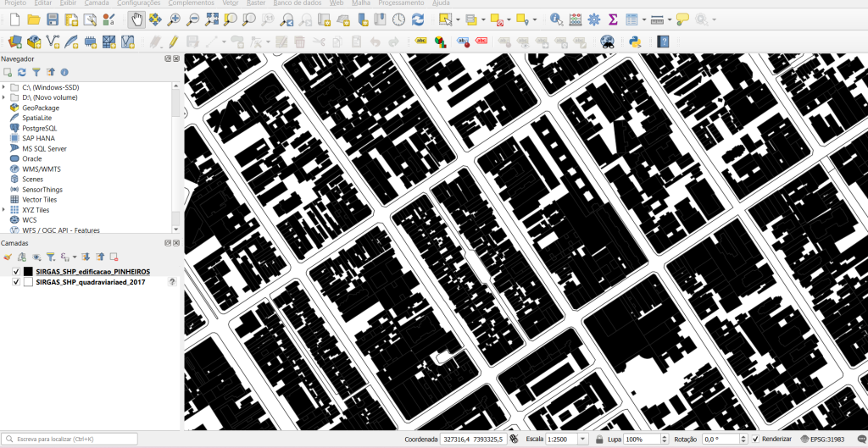Create a New Shapefile Layer
868x448 pixels.
point(53,41)
